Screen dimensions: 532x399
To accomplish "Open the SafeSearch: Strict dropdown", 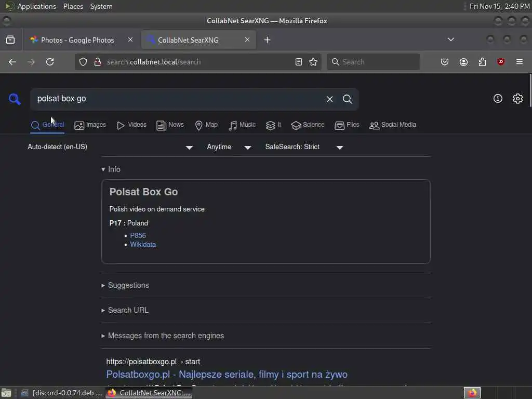I will [304, 147].
